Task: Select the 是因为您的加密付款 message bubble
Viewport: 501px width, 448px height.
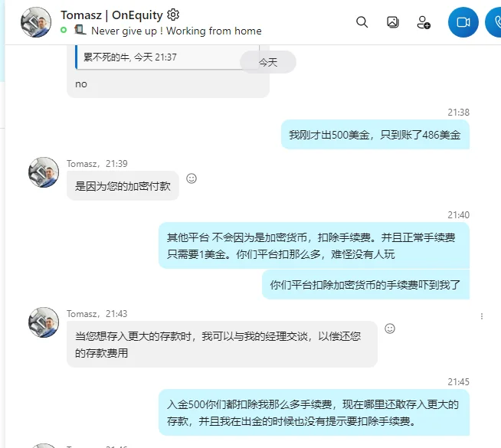Action: 123,186
